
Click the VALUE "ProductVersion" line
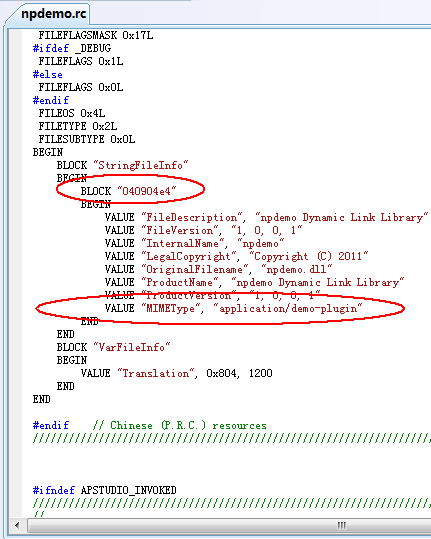pos(212,295)
